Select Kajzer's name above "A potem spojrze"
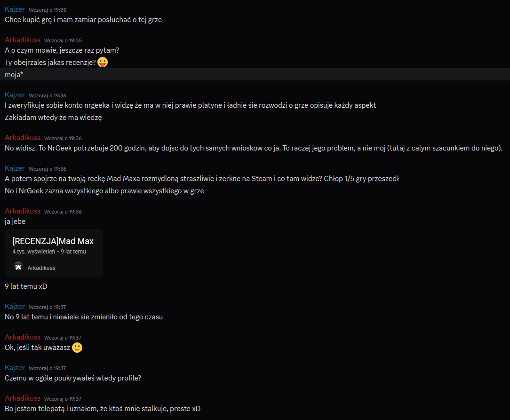This screenshot has width=510, height=420. click(x=15, y=168)
